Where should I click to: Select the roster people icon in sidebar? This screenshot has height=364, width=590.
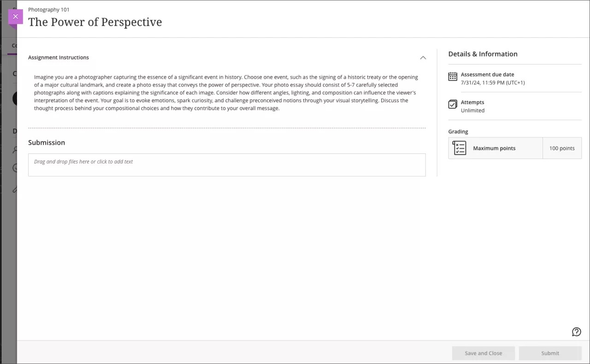coord(14,150)
